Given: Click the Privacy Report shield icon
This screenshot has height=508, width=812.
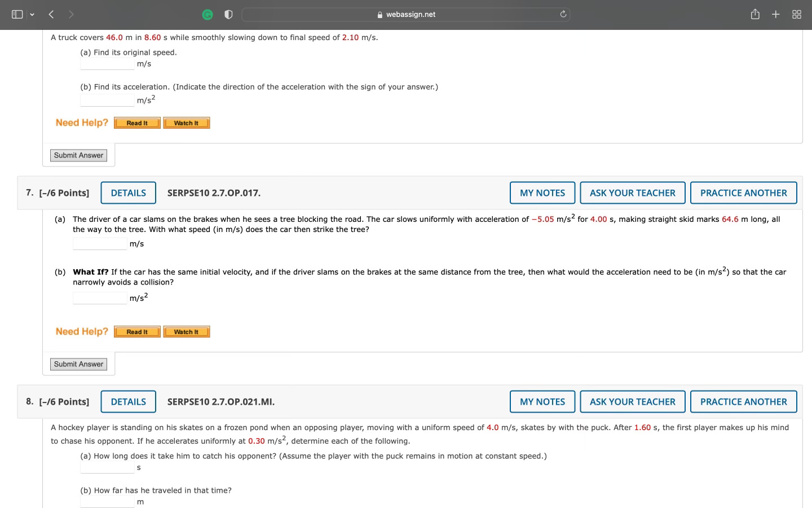Looking at the screenshot, I should click(228, 14).
